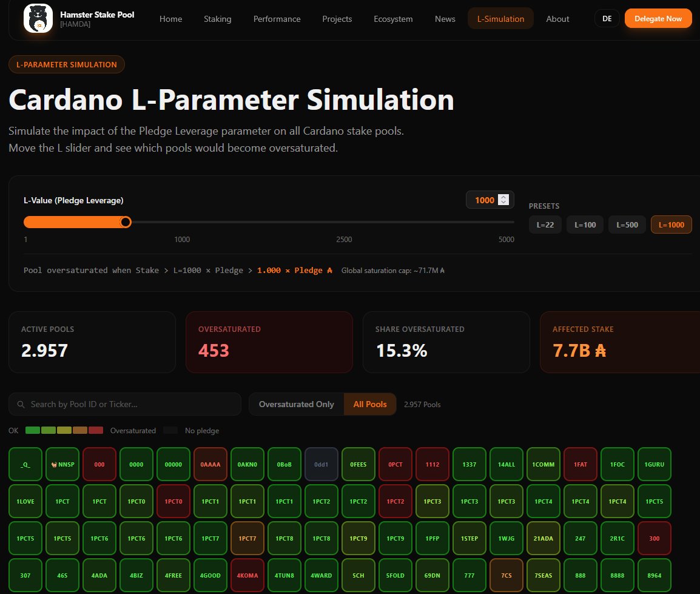This screenshot has width=700, height=594.
Task: Click the slider handle for L-Value
Action: point(126,222)
